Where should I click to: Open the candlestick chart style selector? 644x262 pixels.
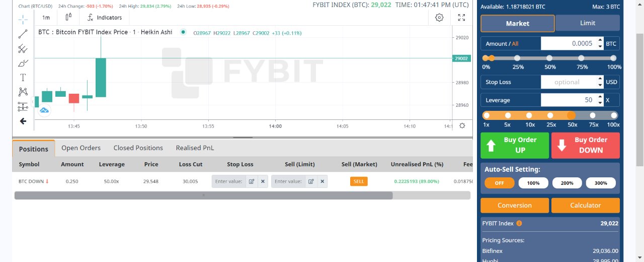click(x=68, y=17)
